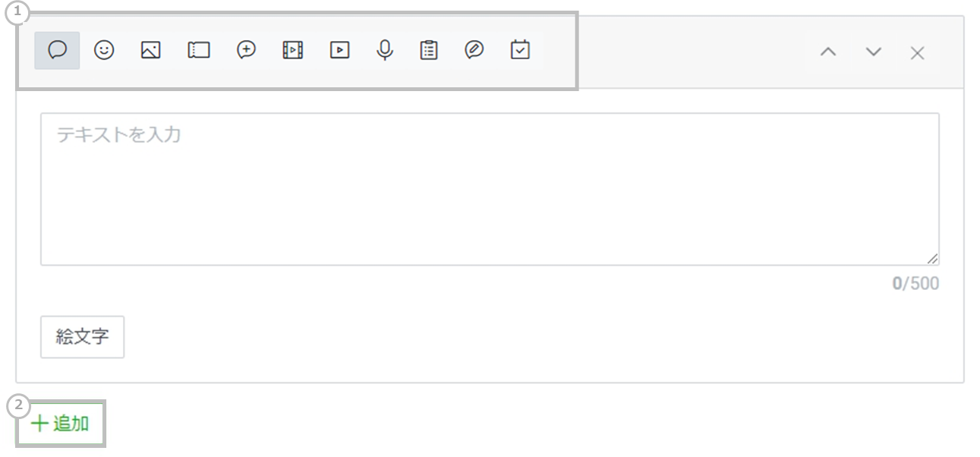Move message block up with chevron
Viewport: 980px width, 457px height.
828,52
